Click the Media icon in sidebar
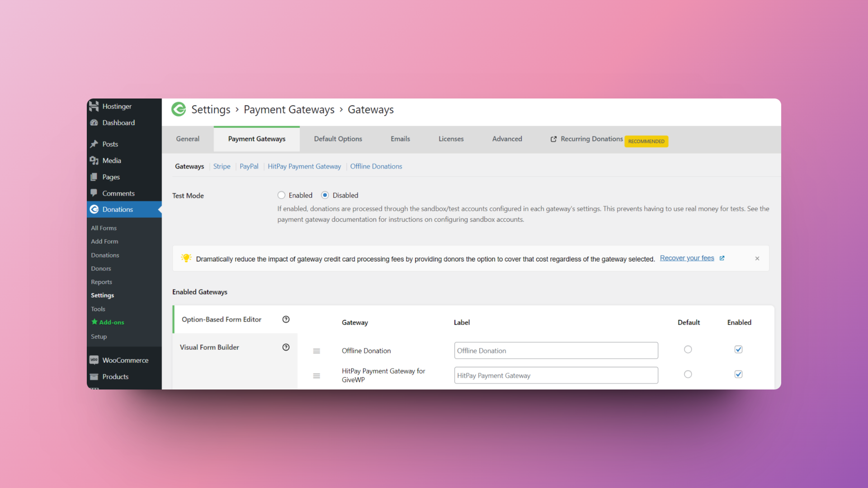Image resolution: width=868 pixels, height=488 pixels. coord(94,160)
